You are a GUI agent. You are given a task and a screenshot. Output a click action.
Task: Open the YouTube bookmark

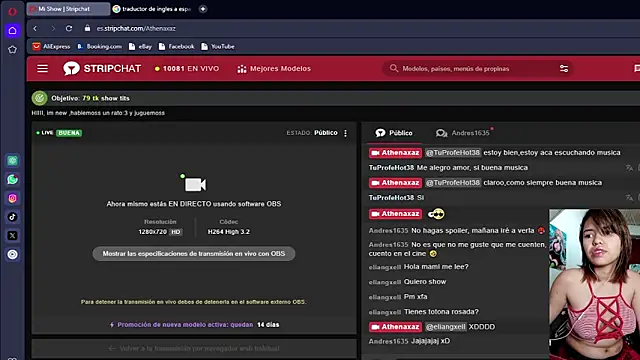click(218, 47)
